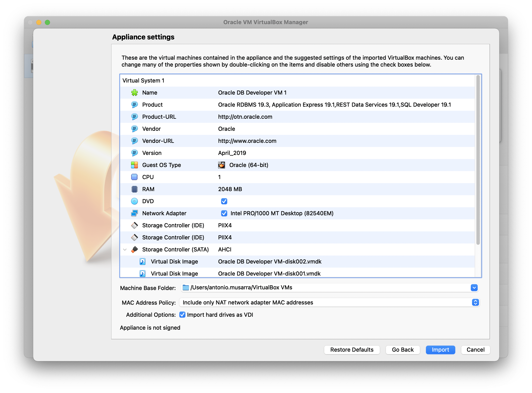Click the green zoom window button

tap(48, 22)
